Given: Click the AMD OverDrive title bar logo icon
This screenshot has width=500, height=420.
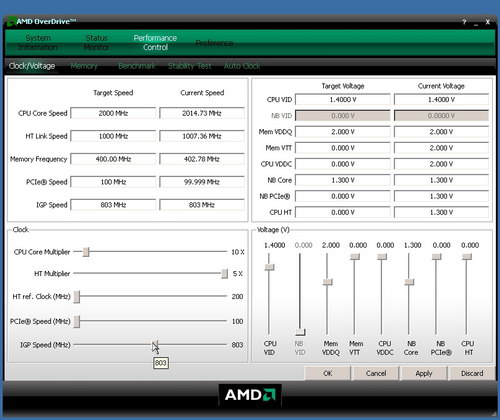Looking at the screenshot, I should pos(12,22).
